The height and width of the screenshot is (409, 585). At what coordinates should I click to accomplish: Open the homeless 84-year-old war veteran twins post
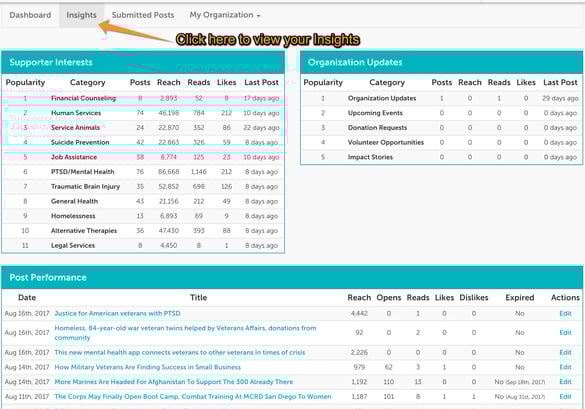[x=185, y=333]
